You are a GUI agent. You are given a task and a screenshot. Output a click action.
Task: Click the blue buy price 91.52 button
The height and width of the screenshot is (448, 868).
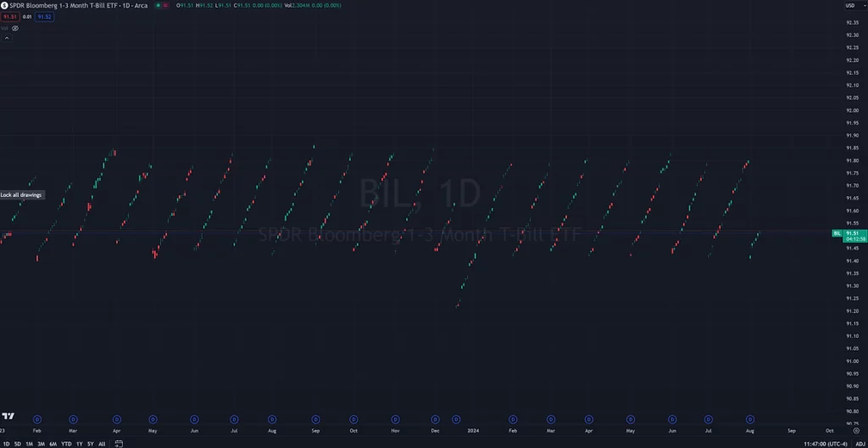(44, 17)
